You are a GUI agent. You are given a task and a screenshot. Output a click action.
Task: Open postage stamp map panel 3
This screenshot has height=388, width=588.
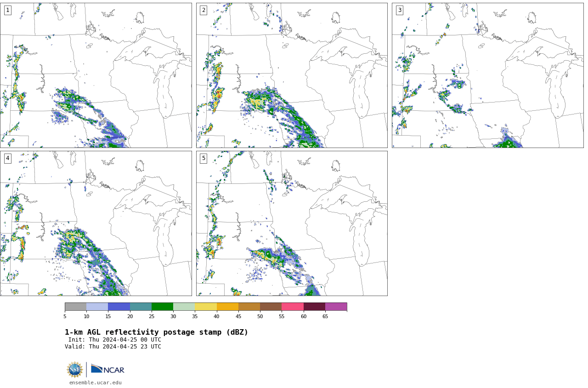click(x=487, y=75)
